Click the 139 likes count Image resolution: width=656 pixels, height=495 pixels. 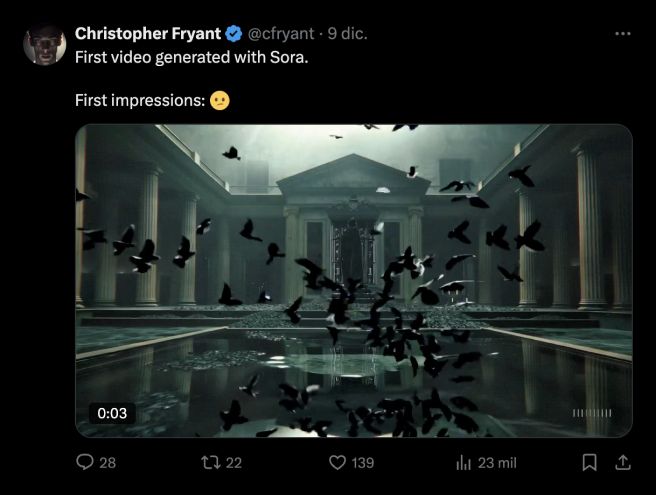pos(363,462)
